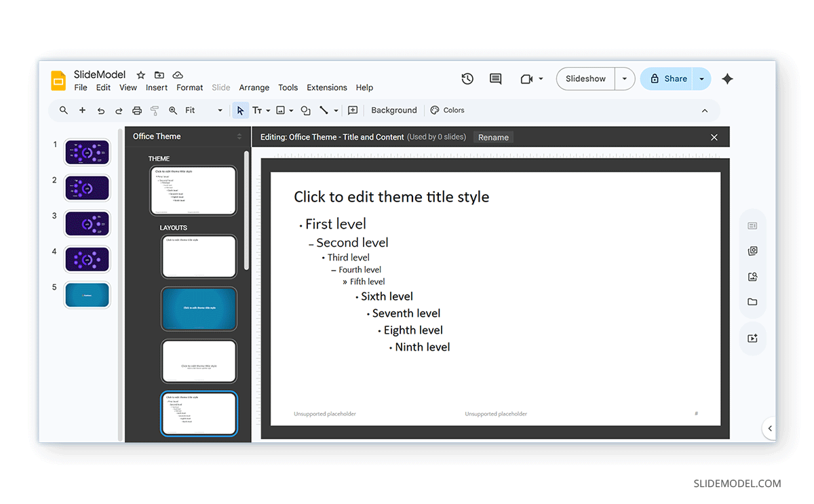814x504 pixels.
Task: Click the Google Slides home logo
Action: click(58, 81)
